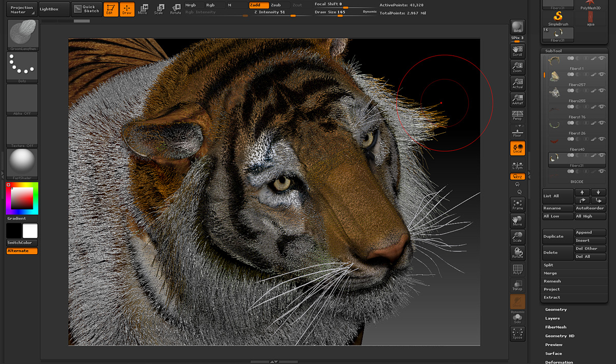Toggle XYZ rotation mode
Image resolution: width=616 pixels, height=364 pixels.
517,176
